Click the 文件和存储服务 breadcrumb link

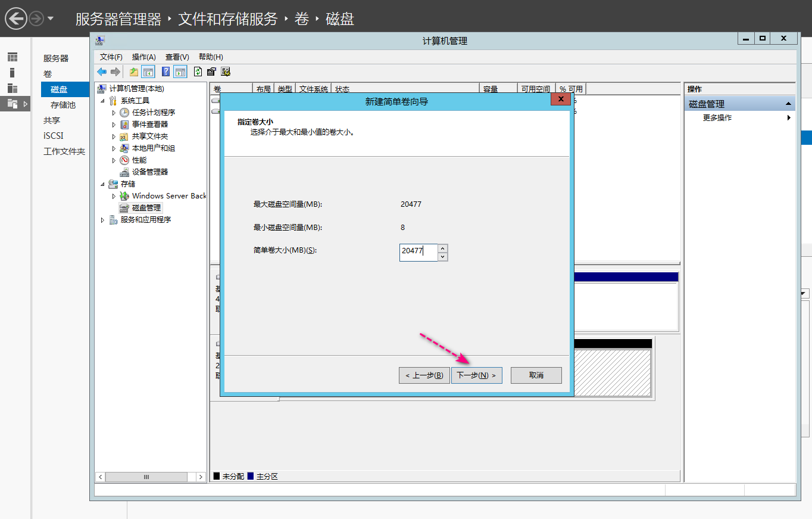[x=228, y=19]
